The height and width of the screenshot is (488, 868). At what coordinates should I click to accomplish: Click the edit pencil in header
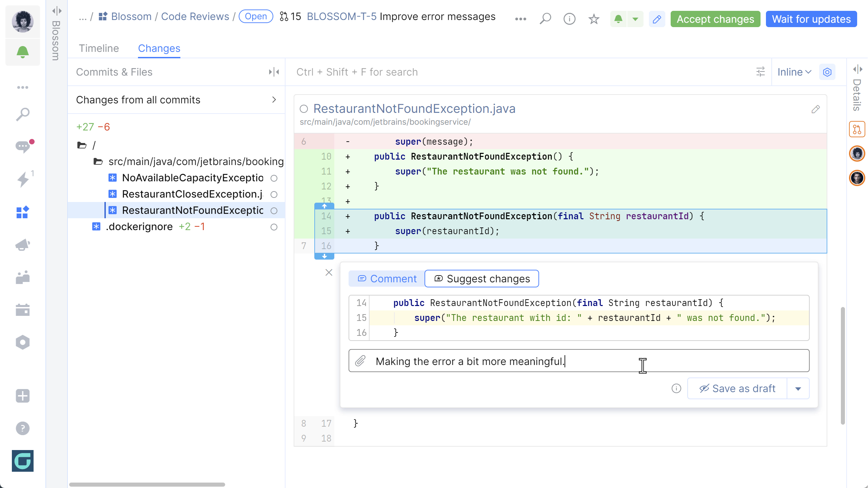pos(657,19)
